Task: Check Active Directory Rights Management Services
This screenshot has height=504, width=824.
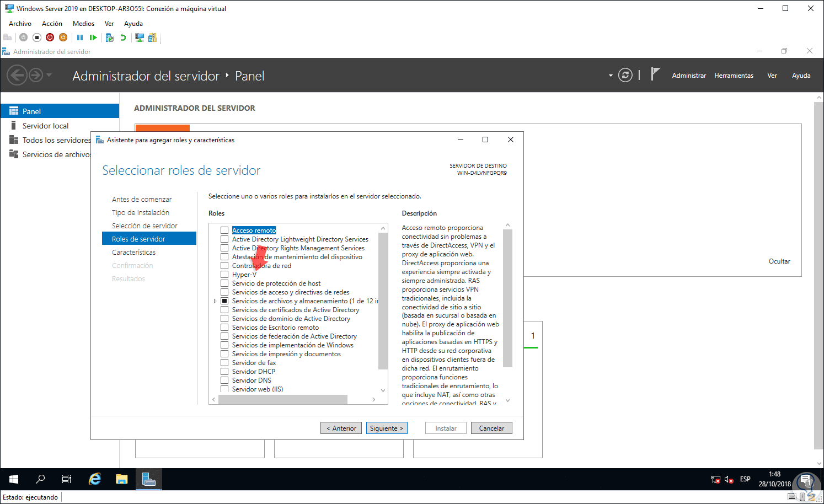Action: point(224,248)
